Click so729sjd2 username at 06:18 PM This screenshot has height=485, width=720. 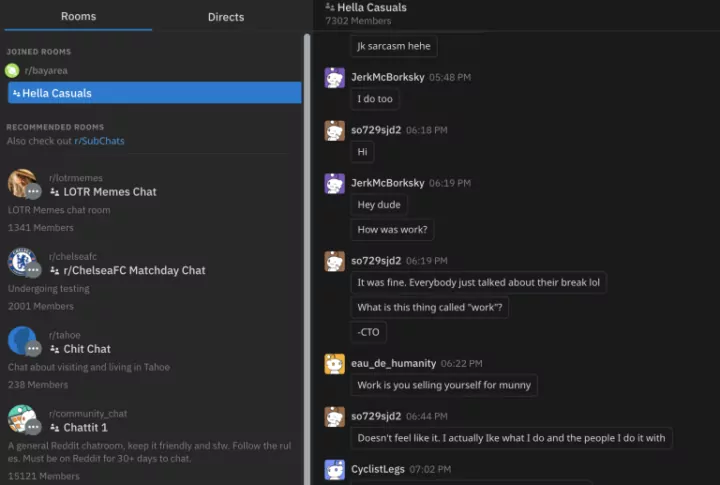[x=376, y=130]
